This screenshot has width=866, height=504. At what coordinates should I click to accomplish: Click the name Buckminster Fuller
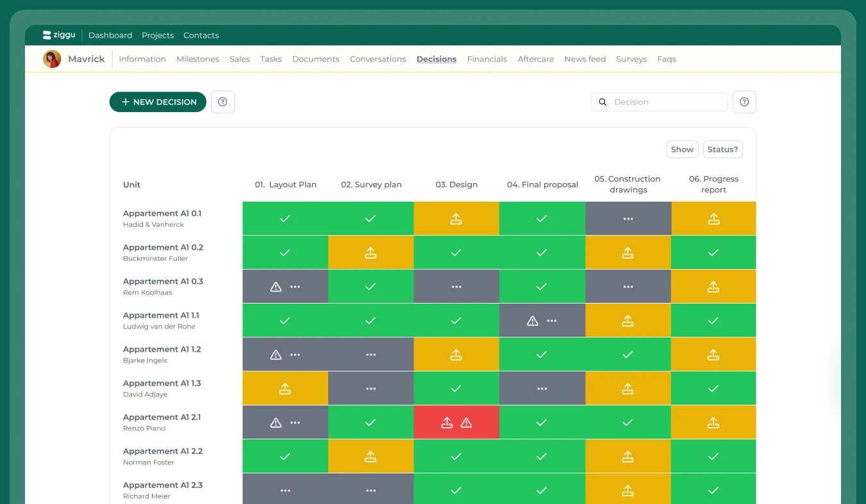tap(155, 259)
